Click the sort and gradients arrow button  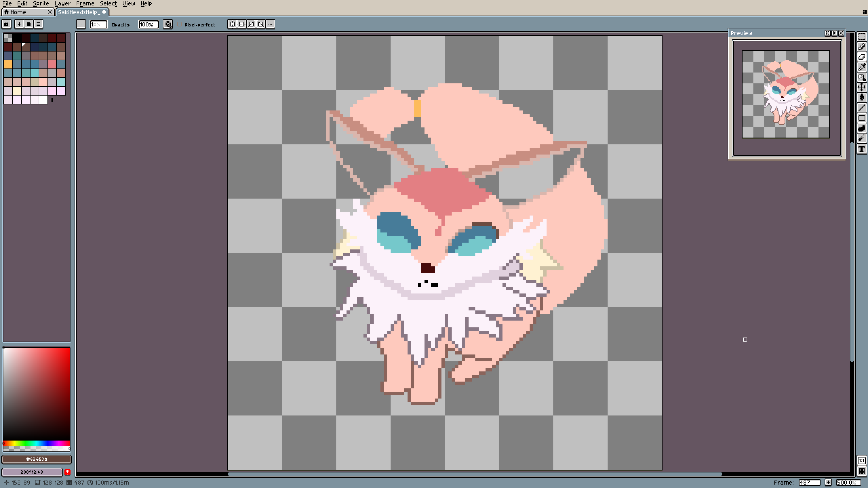[x=19, y=24]
